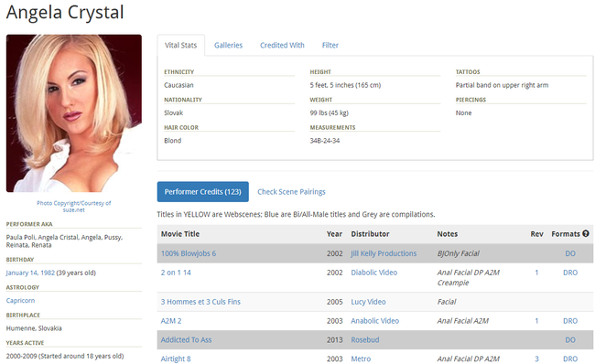Image resolution: width=595 pixels, height=364 pixels.
Task: Click the Formats help question-mark icon
Action: tap(586, 233)
